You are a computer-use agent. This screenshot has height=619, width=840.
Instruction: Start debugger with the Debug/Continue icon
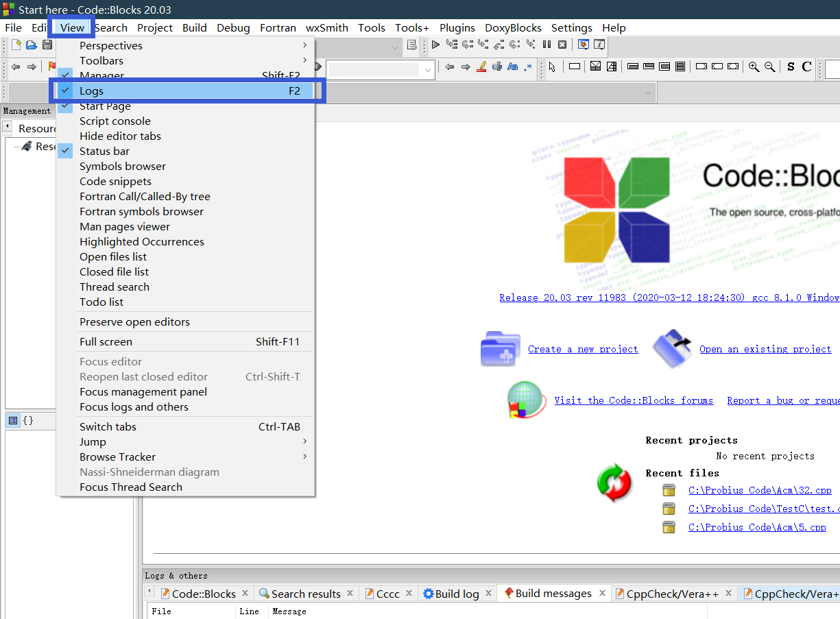[435, 45]
